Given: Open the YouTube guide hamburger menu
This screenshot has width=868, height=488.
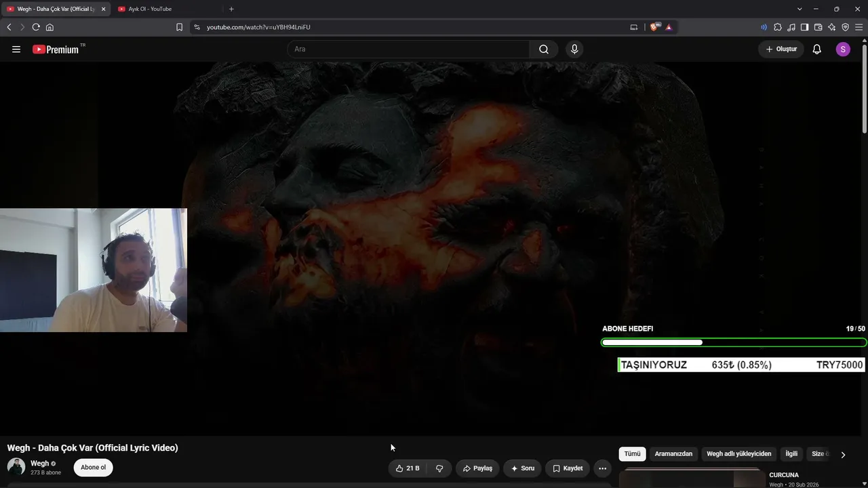Looking at the screenshot, I should point(16,49).
